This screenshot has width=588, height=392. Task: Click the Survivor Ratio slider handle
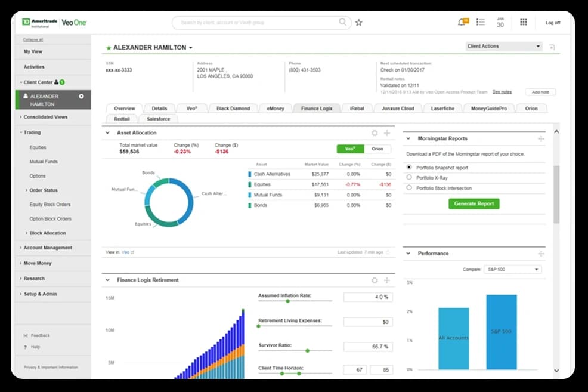tap(307, 351)
